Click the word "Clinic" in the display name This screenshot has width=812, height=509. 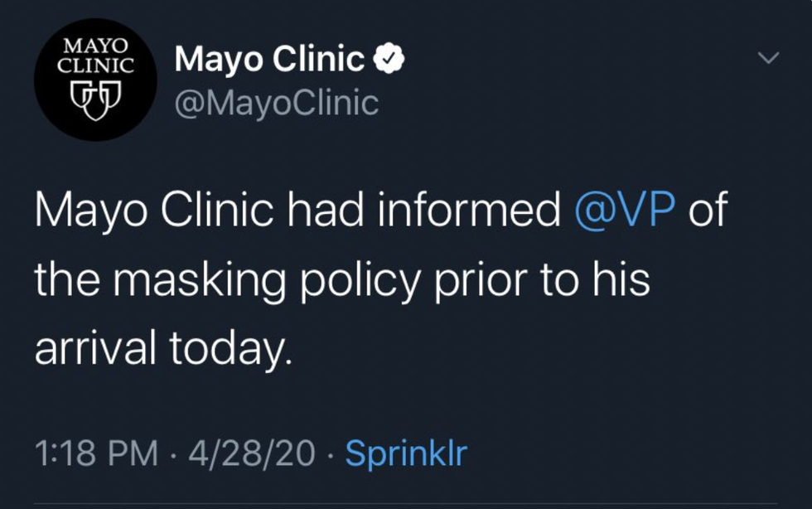(318, 60)
